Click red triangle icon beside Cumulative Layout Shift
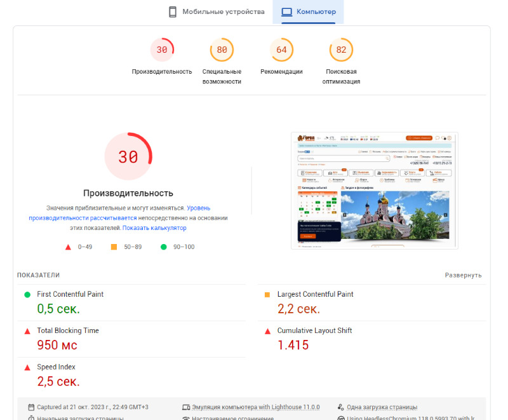 (267, 331)
